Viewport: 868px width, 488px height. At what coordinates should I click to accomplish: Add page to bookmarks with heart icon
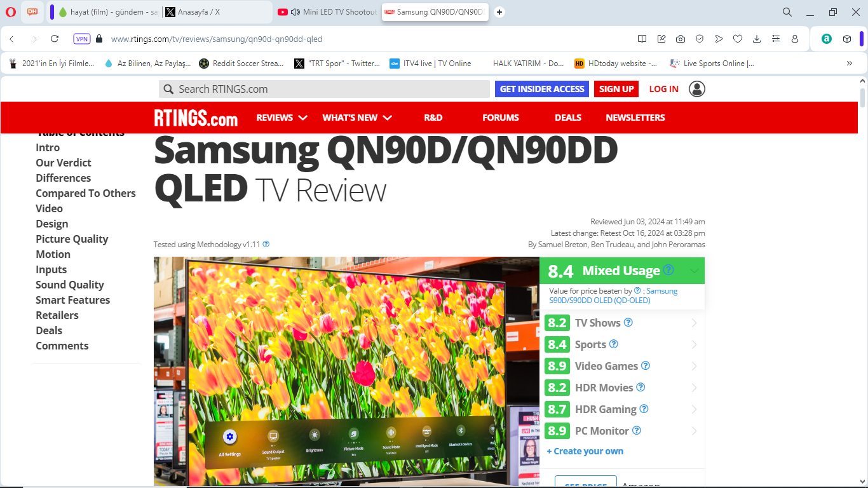pyautogui.click(x=738, y=39)
